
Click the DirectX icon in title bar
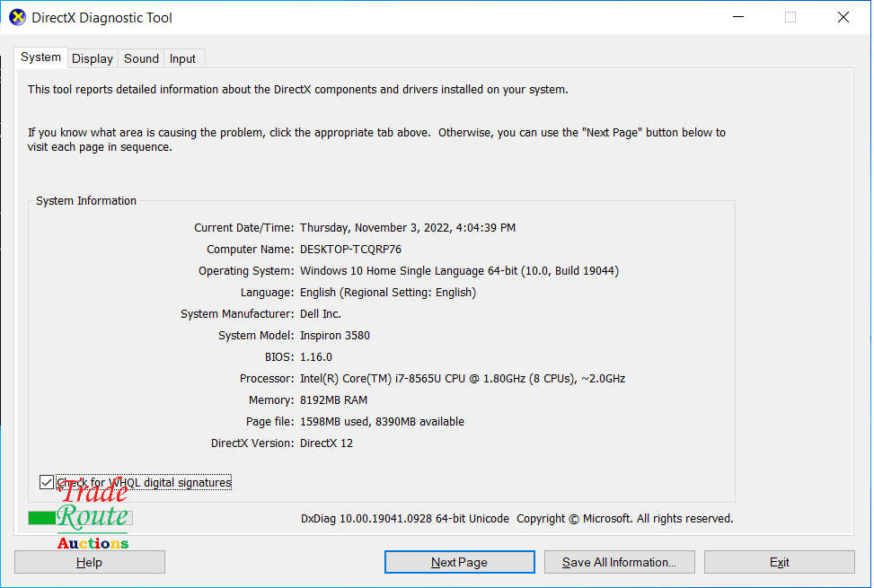(18, 17)
